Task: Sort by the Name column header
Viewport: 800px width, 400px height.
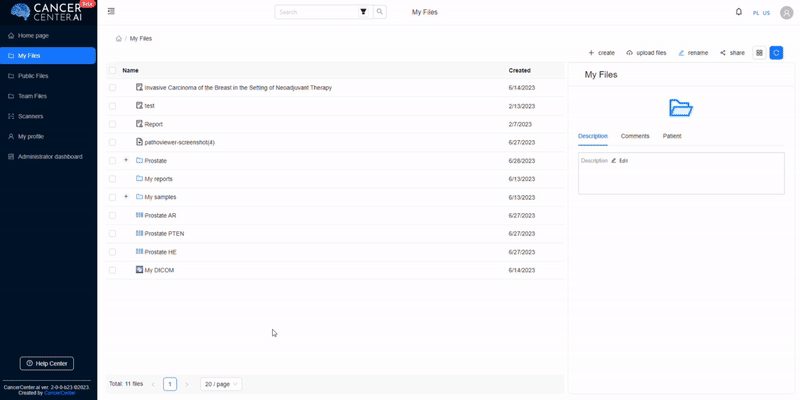Action: tap(131, 70)
